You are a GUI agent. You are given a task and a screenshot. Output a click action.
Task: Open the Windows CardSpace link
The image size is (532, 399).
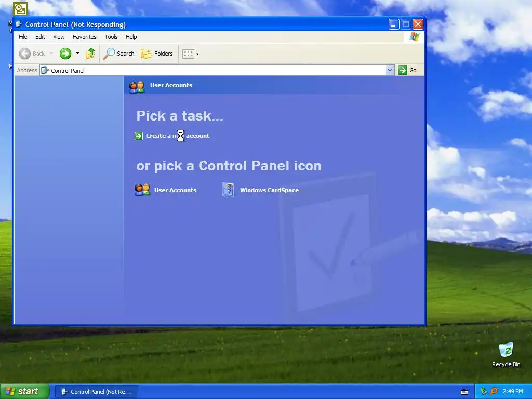[x=270, y=190]
